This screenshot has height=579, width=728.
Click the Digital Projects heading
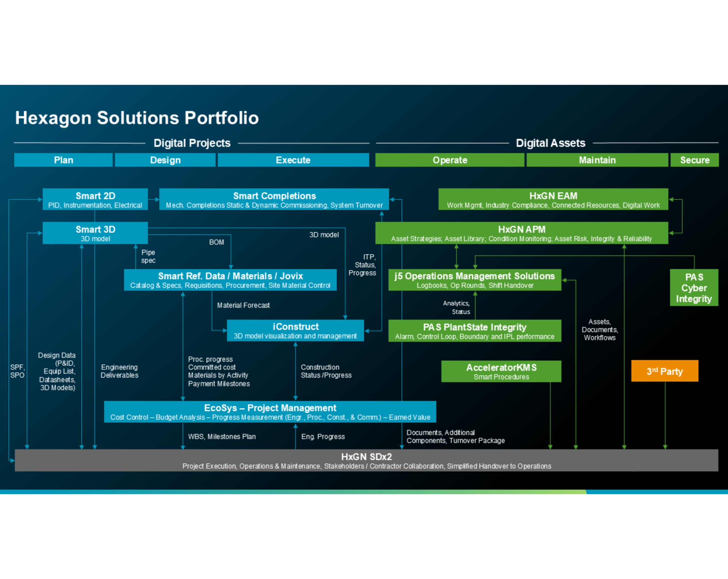point(192,143)
